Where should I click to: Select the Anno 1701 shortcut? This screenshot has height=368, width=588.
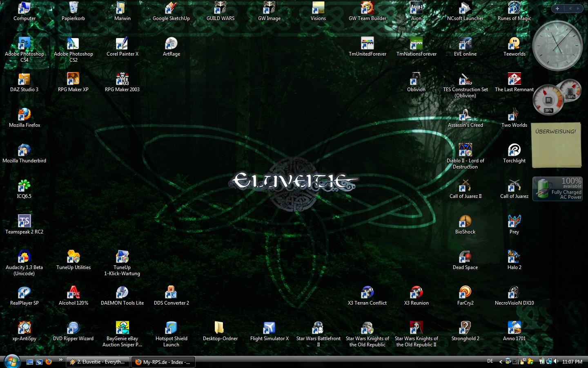pyautogui.click(x=514, y=331)
